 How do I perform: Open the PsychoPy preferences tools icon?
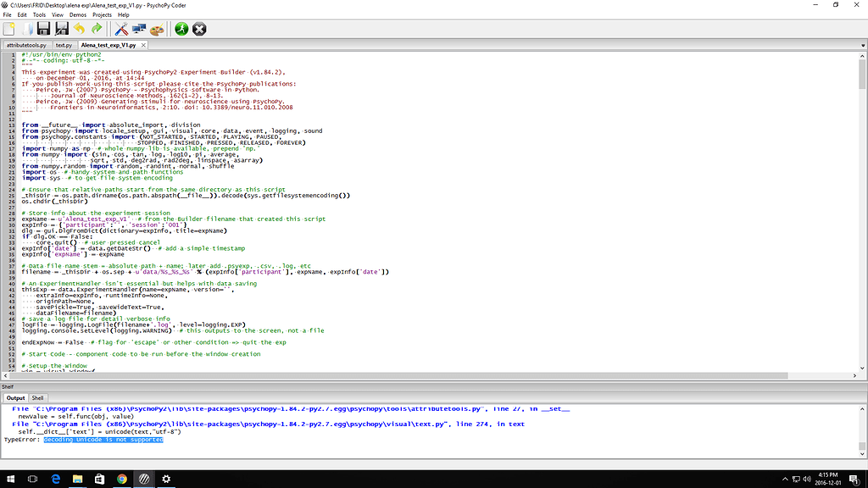click(120, 28)
